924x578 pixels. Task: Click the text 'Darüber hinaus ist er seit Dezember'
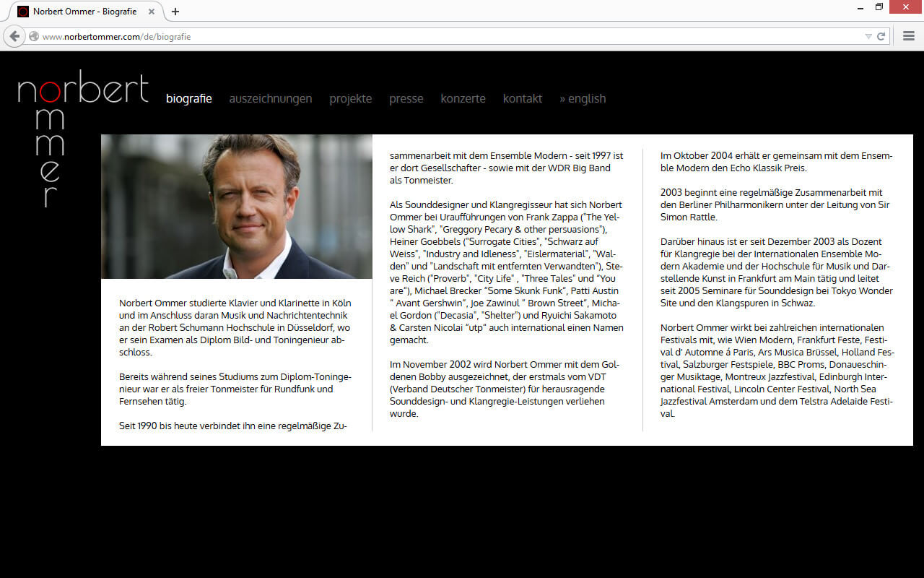(x=776, y=272)
